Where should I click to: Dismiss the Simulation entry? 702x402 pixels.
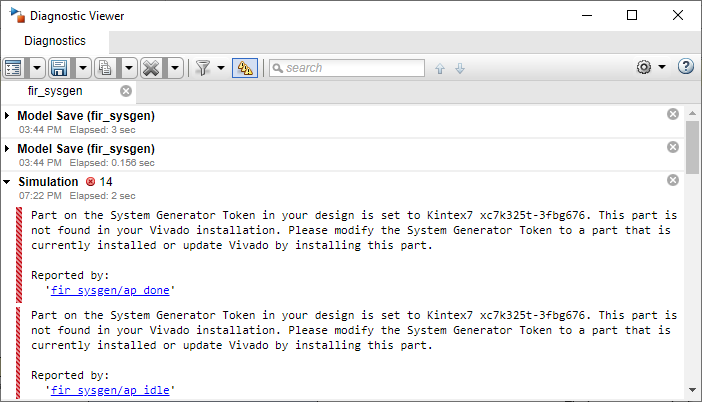pos(673,180)
